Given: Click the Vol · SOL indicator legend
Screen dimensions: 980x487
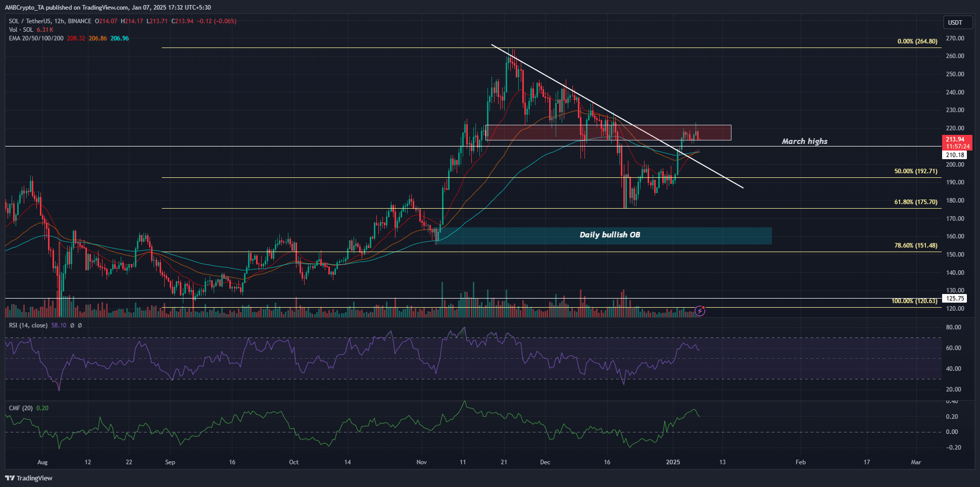Looking at the screenshot, I should coord(21,30).
